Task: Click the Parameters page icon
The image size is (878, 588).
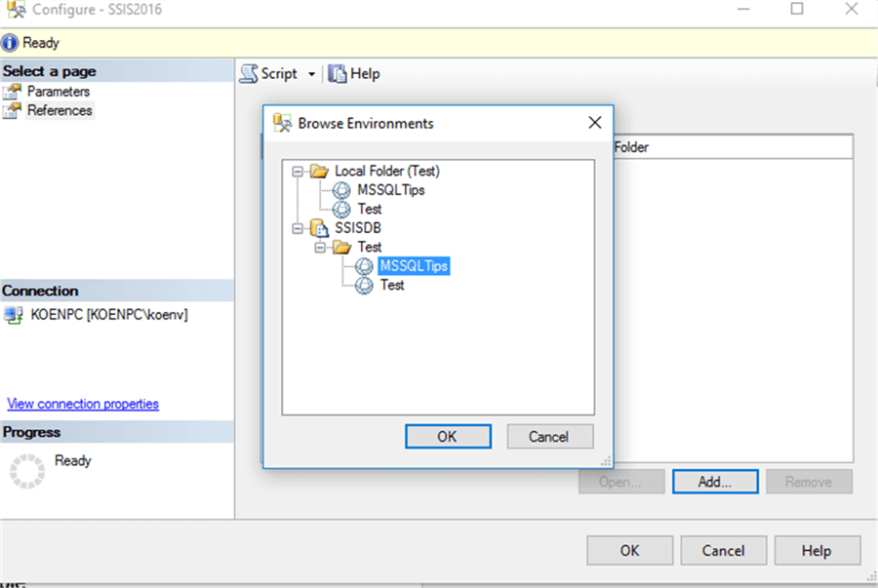Action: click(x=12, y=92)
